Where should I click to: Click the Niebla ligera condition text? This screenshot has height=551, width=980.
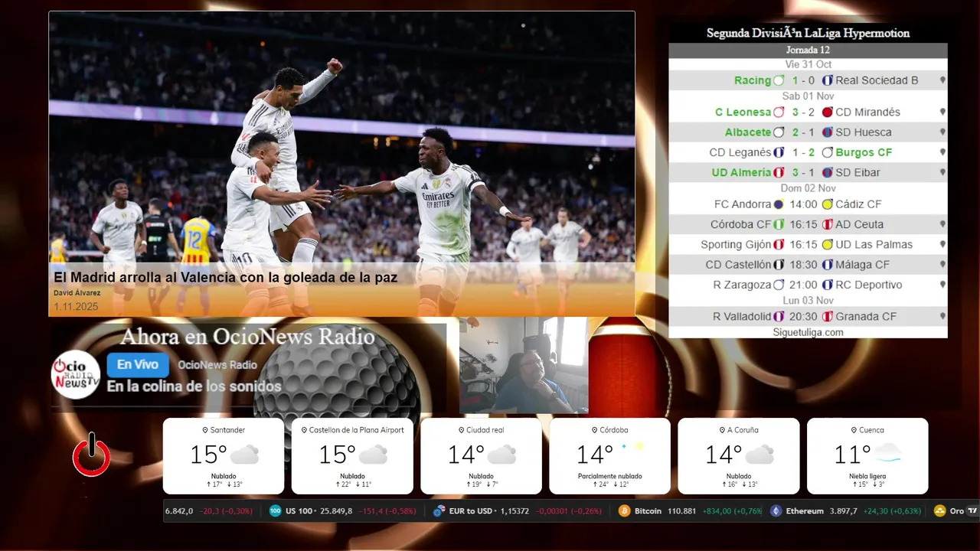point(867,476)
